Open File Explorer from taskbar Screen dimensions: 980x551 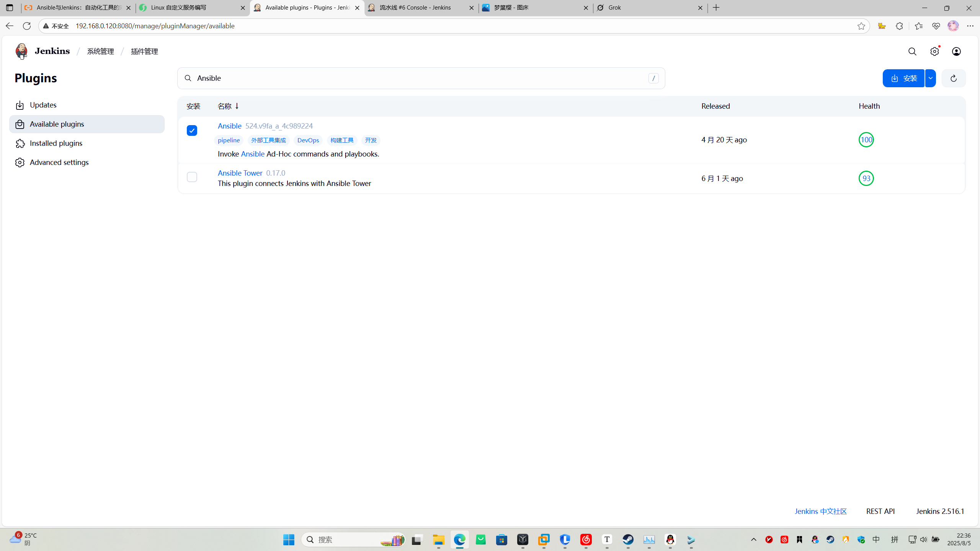pos(438,540)
